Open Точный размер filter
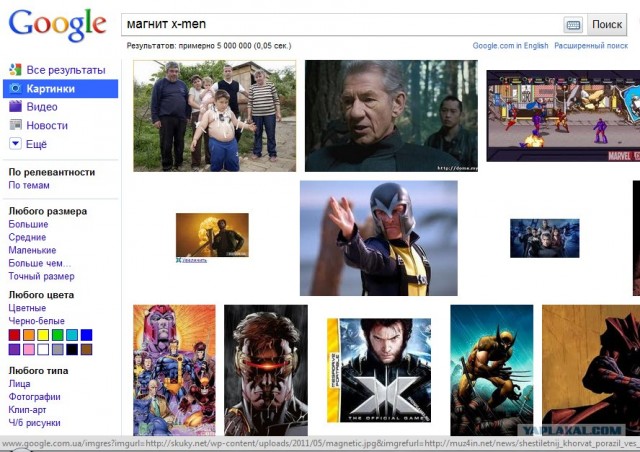Screen dimensions: 640x452 42,276
